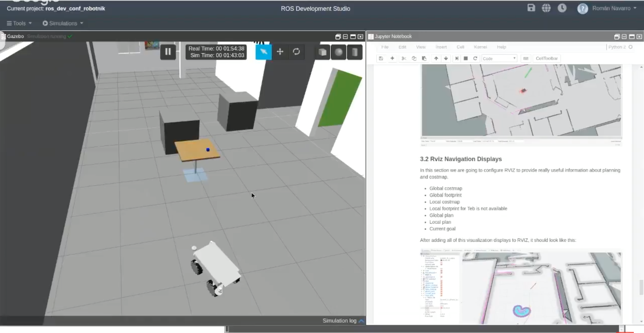The image size is (644, 333).
Task: Click the Current goal list item
Action: (442, 229)
